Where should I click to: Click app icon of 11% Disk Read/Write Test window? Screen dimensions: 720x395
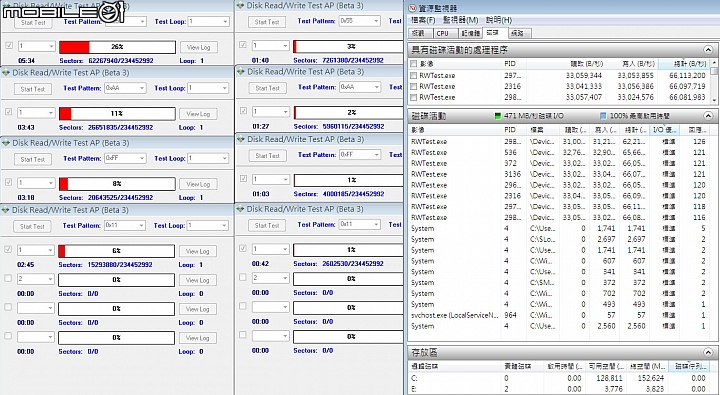tap(6, 73)
